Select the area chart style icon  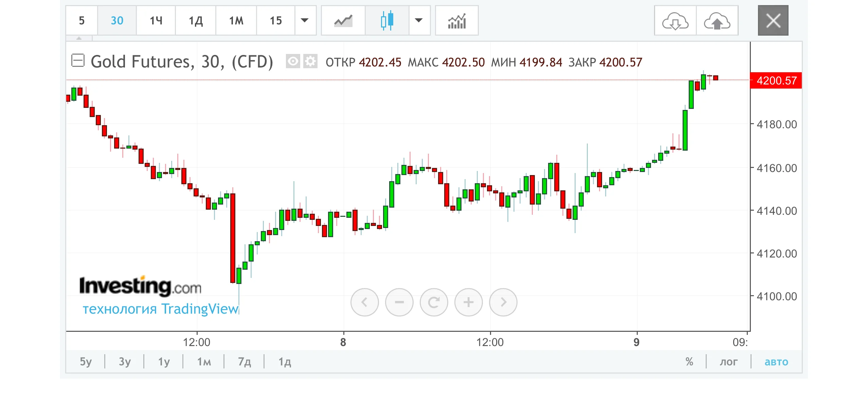point(343,21)
